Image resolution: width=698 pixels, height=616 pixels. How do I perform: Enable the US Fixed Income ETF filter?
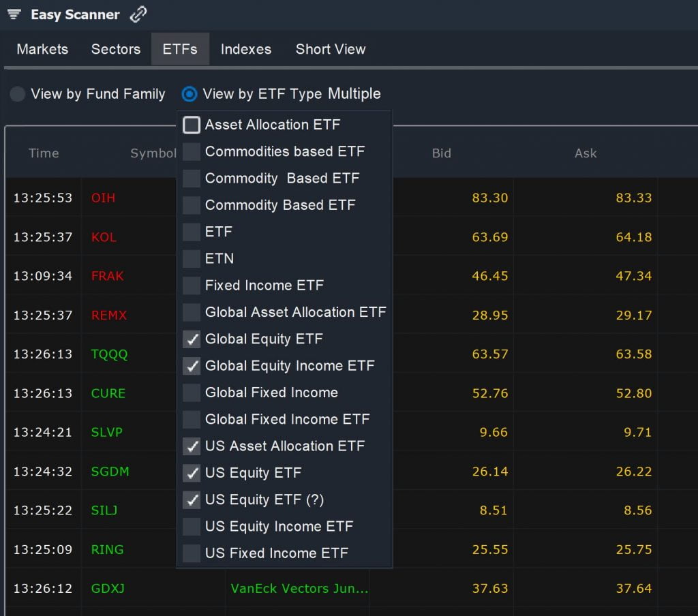[192, 553]
